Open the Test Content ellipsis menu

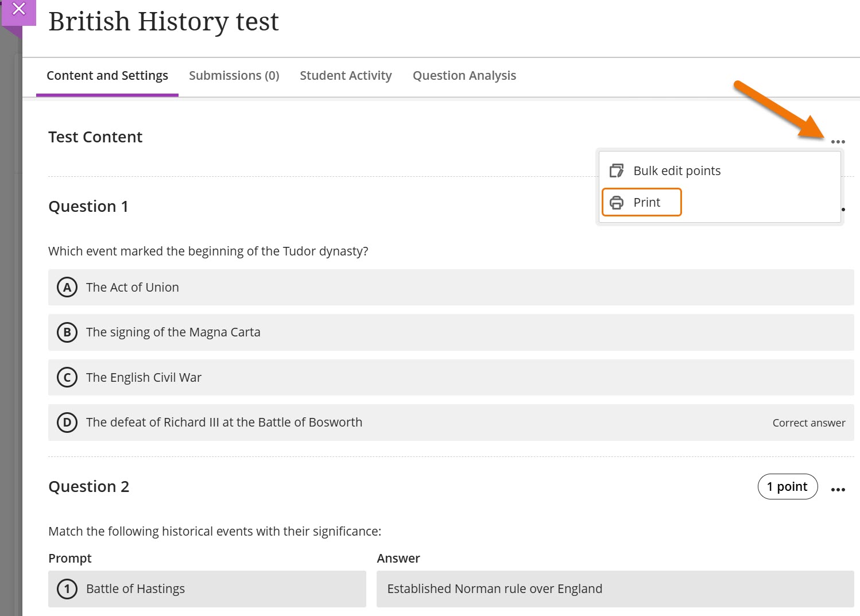pos(839,141)
